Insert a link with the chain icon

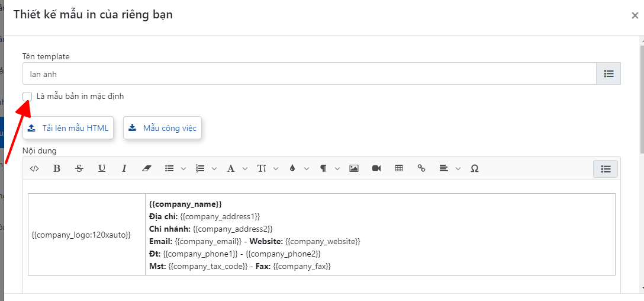[421, 168]
